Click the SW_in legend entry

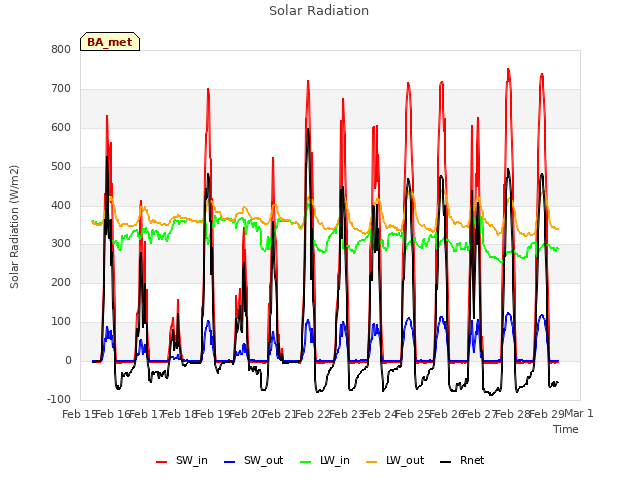[x=182, y=460]
